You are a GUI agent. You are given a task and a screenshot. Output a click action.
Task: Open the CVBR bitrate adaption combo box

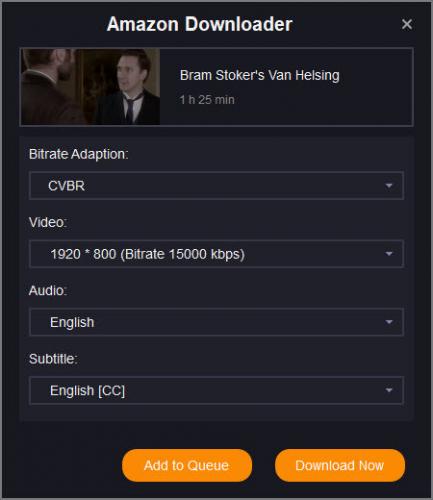click(216, 186)
